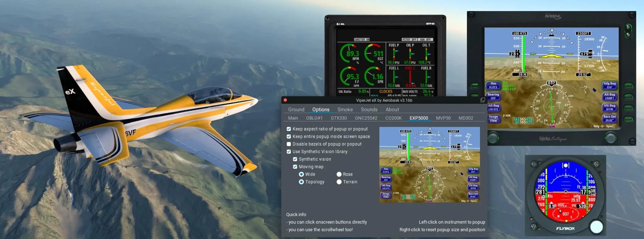Open the MVP50 sub-tab
644x239 pixels.
pyautogui.click(x=443, y=118)
